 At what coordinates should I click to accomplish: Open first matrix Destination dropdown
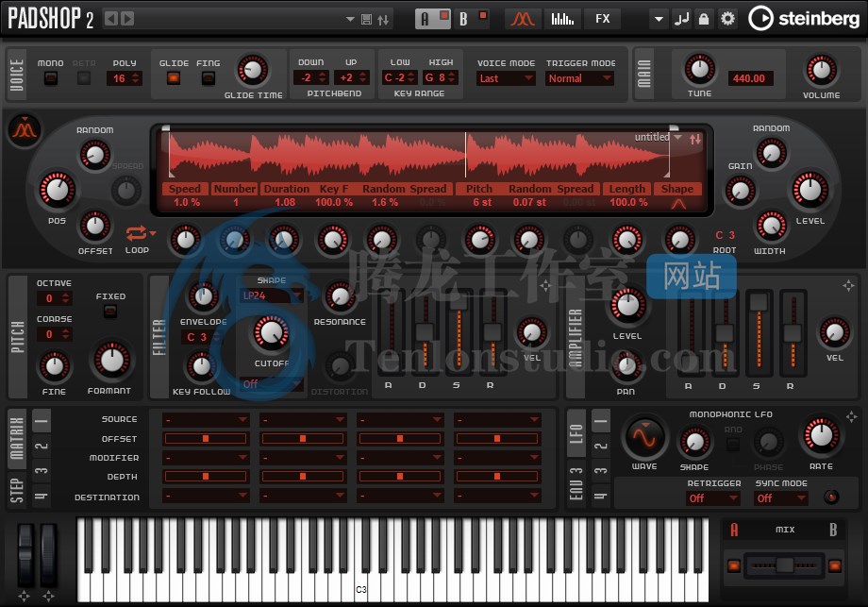[206, 496]
